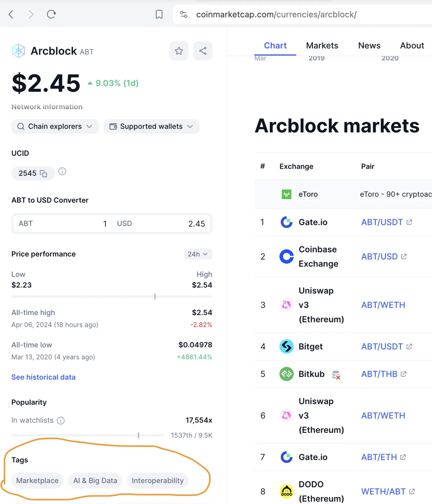
Task: Open See historical data link
Action: [x=44, y=377]
